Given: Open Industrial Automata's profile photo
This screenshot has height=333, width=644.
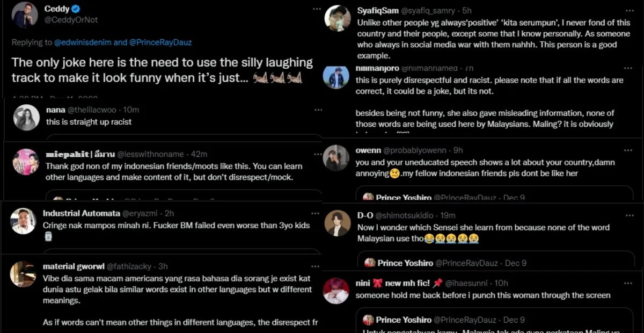Looking at the screenshot, I should (24, 221).
